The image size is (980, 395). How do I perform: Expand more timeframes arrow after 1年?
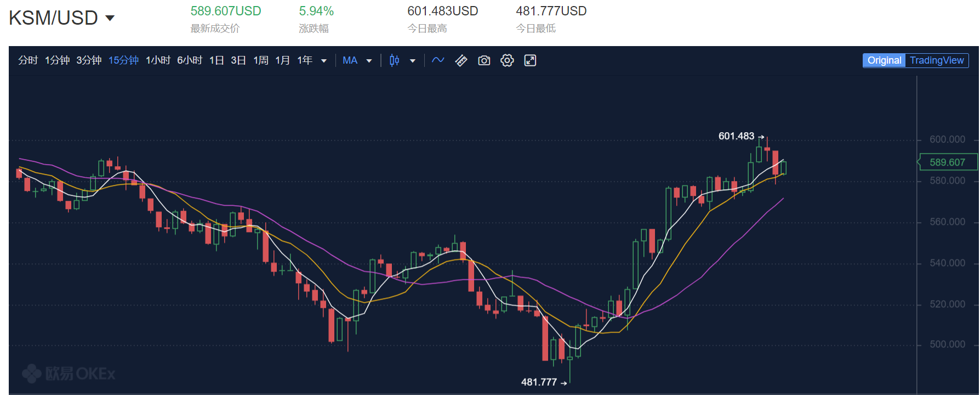[x=324, y=61]
